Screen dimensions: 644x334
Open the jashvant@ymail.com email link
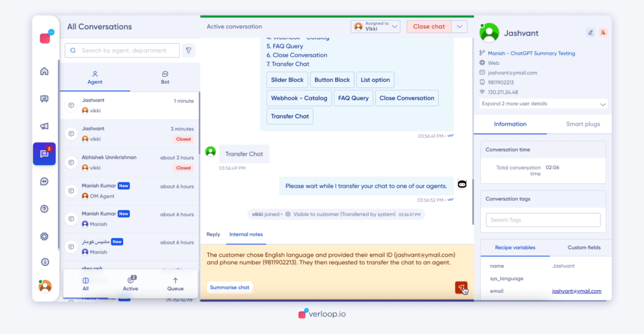click(577, 291)
